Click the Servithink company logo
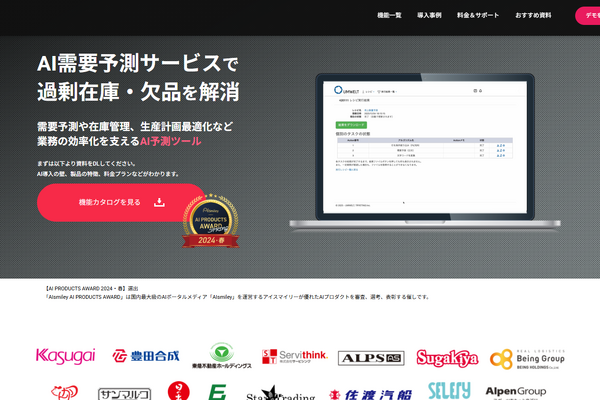 point(295,357)
